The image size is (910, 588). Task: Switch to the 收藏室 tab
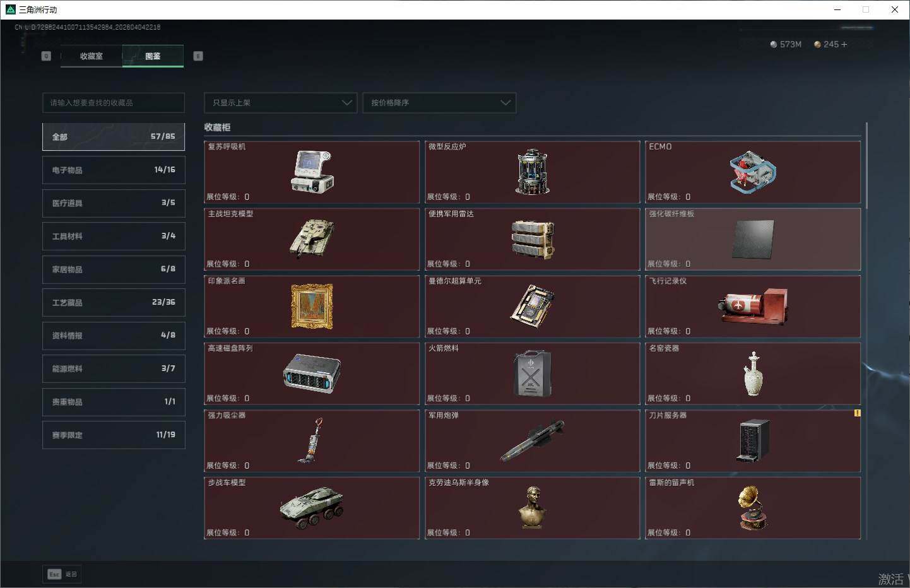pyautogui.click(x=92, y=56)
